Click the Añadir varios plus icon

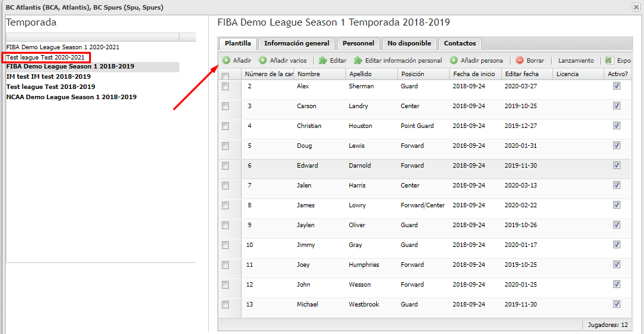point(263,60)
